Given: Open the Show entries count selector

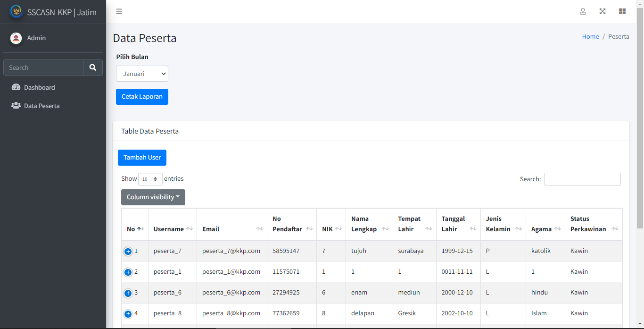Looking at the screenshot, I should 150,179.
